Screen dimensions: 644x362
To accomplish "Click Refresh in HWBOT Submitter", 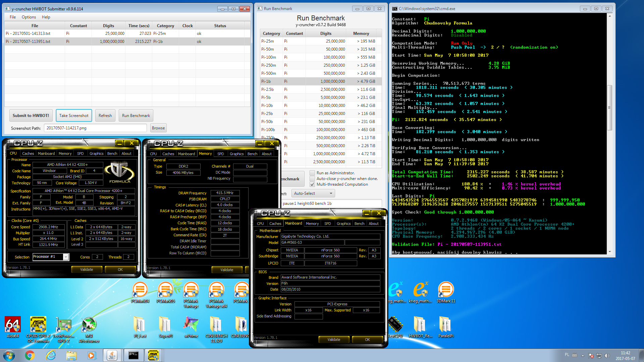I will pyautogui.click(x=105, y=116).
